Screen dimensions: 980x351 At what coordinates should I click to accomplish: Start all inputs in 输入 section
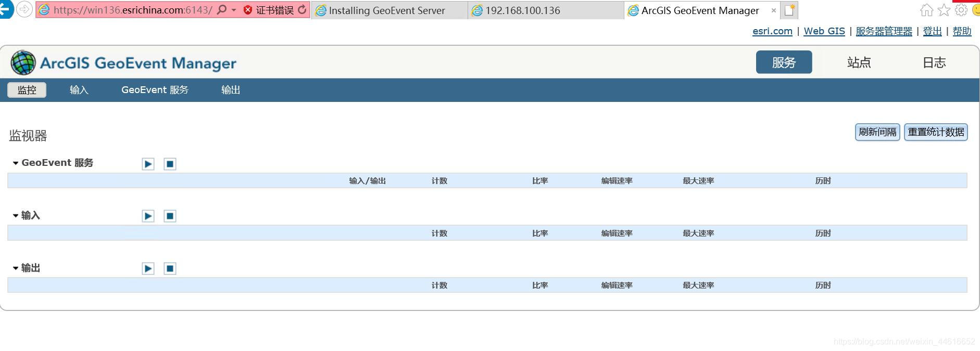point(148,216)
